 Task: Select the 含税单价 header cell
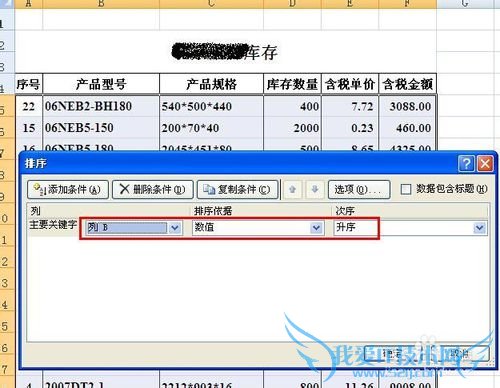[x=350, y=84]
